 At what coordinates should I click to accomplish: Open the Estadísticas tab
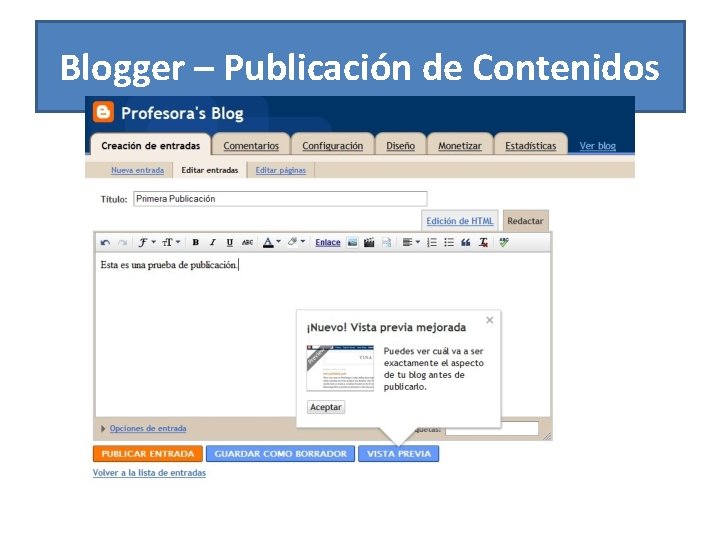530,146
